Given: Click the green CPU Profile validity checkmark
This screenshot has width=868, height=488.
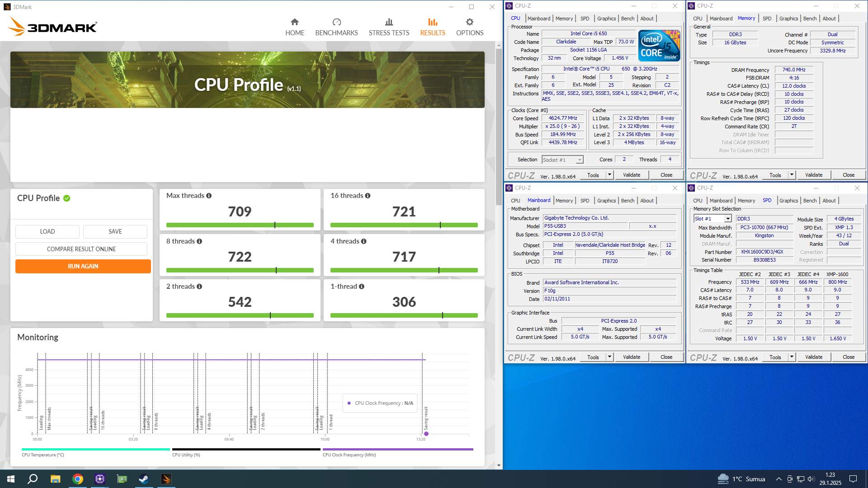Looking at the screenshot, I should (x=67, y=198).
